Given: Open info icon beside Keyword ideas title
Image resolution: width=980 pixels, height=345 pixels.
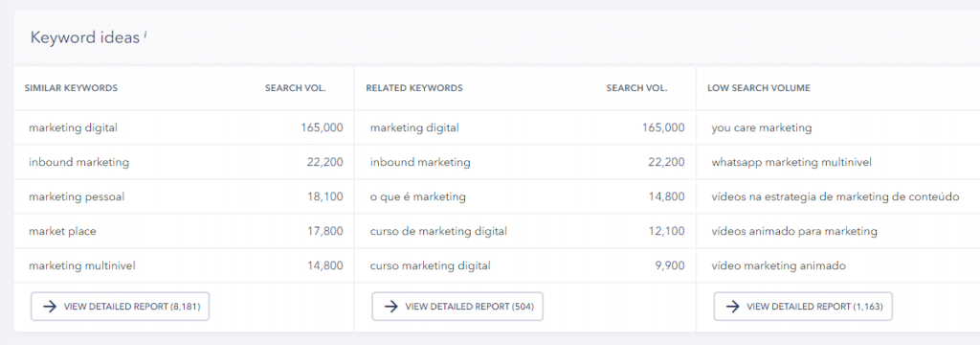Looking at the screenshot, I should coord(145,35).
